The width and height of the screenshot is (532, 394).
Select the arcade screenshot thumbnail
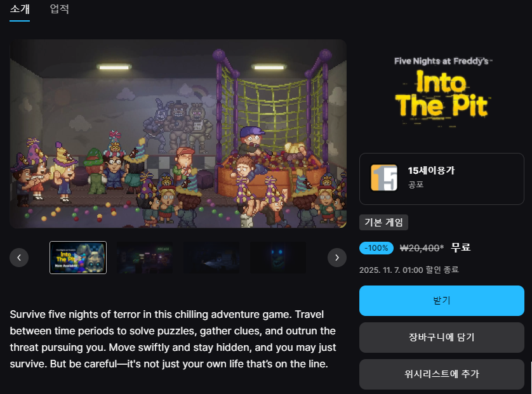(x=145, y=258)
